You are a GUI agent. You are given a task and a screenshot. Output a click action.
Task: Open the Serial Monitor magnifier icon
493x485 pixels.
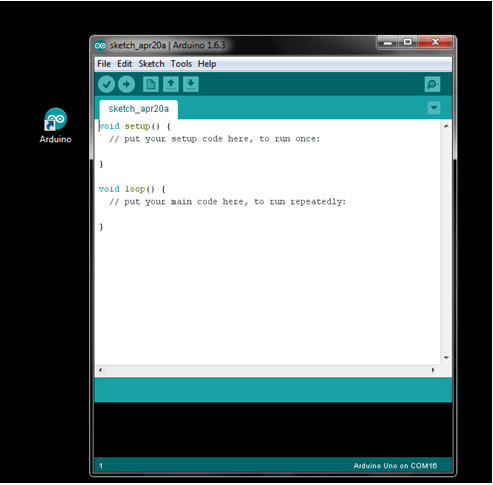click(x=432, y=84)
